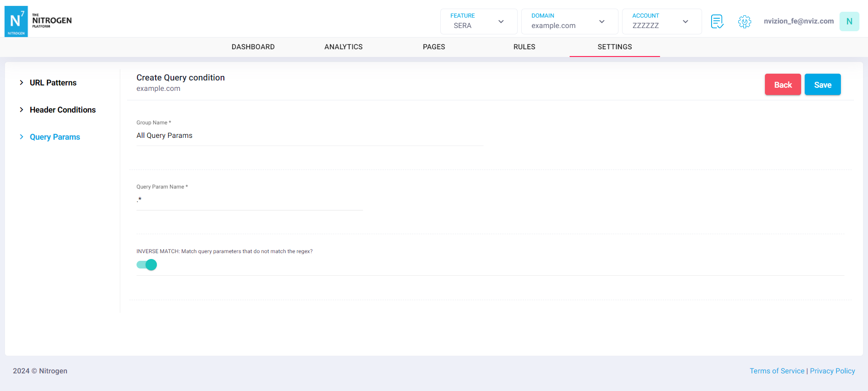Focus the Query Param Name field
This screenshot has height=391, width=868.
tap(249, 200)
